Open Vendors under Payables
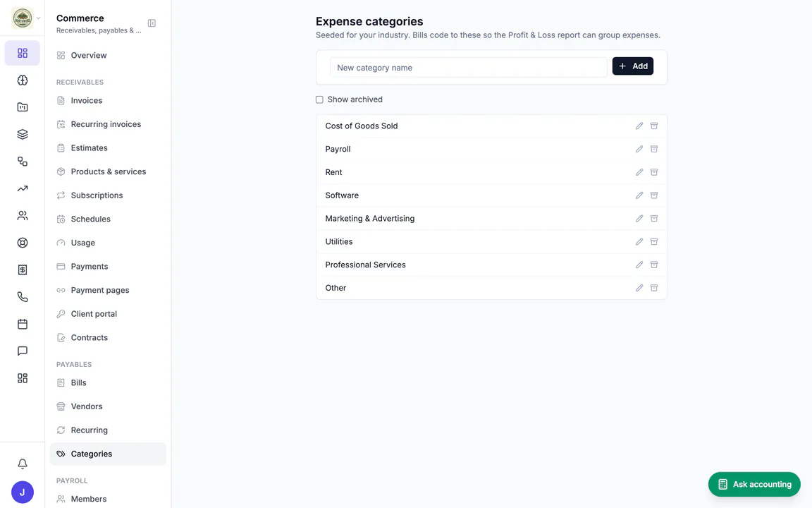The image size is (812, 508). coord(108,406)
